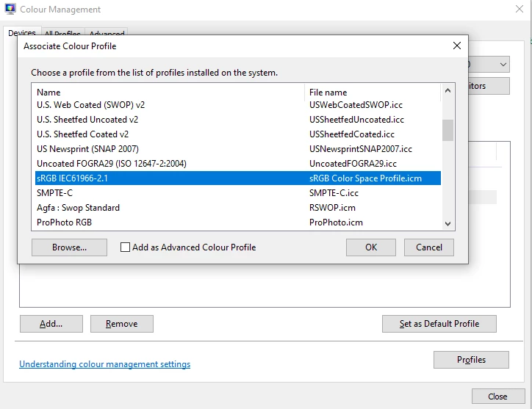The height and width of the screenshot is (409, 532).
Task: Click the Colour Management monitor icon
Action: pos(10,9)
